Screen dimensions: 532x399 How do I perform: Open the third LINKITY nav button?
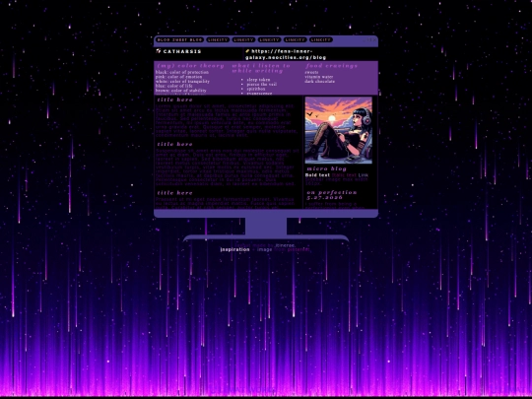pyautogui.click(x=269, y=40)
